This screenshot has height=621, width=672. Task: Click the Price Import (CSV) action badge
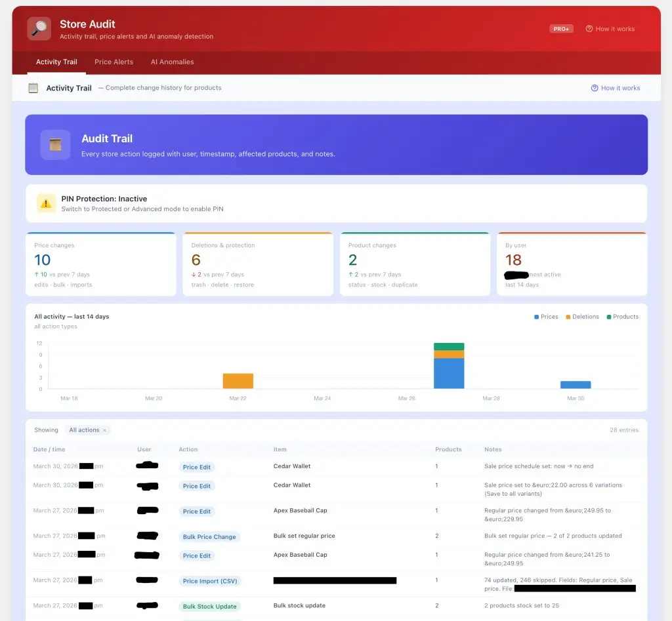point(210,581)
